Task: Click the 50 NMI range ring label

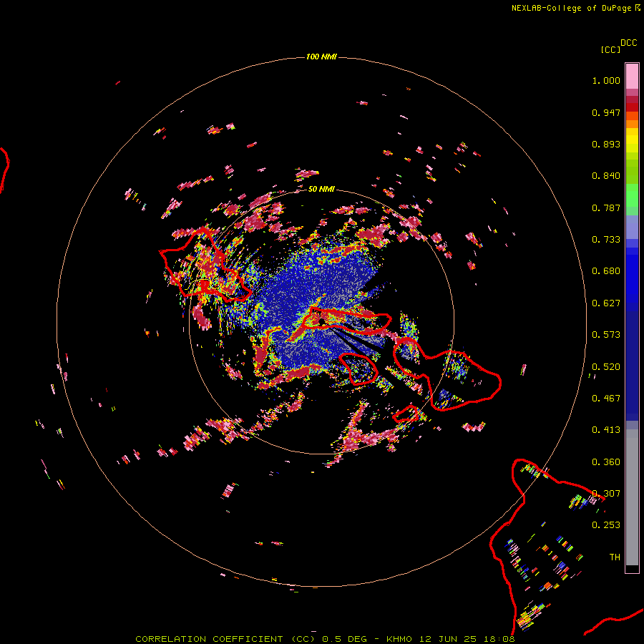Action: (321, 189)
